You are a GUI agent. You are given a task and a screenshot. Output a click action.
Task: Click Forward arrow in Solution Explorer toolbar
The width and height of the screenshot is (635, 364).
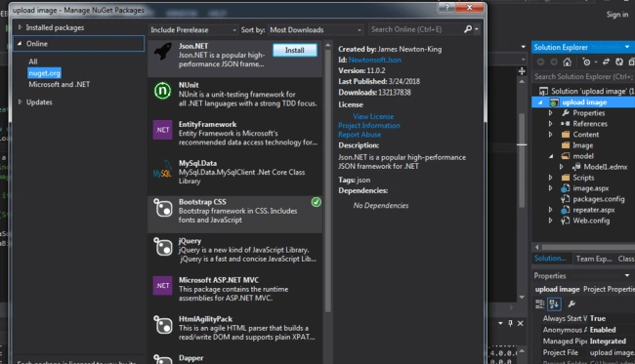554,61
